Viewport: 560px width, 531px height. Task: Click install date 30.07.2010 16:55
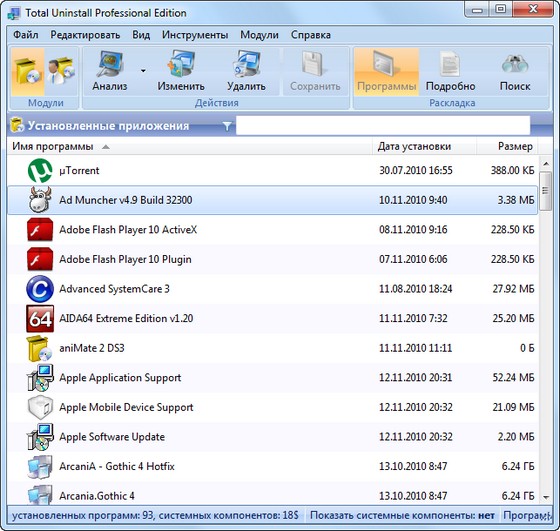click(x=416, y=170)
